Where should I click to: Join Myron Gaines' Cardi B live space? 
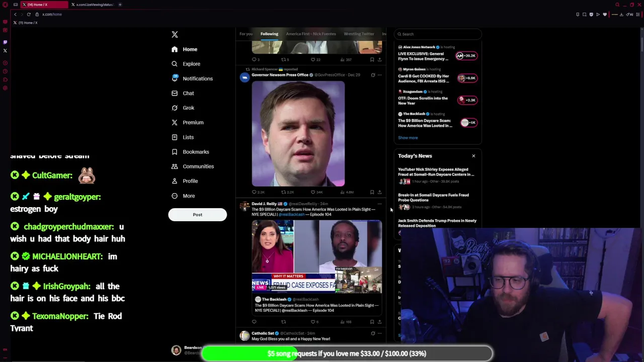pos(437,76)
